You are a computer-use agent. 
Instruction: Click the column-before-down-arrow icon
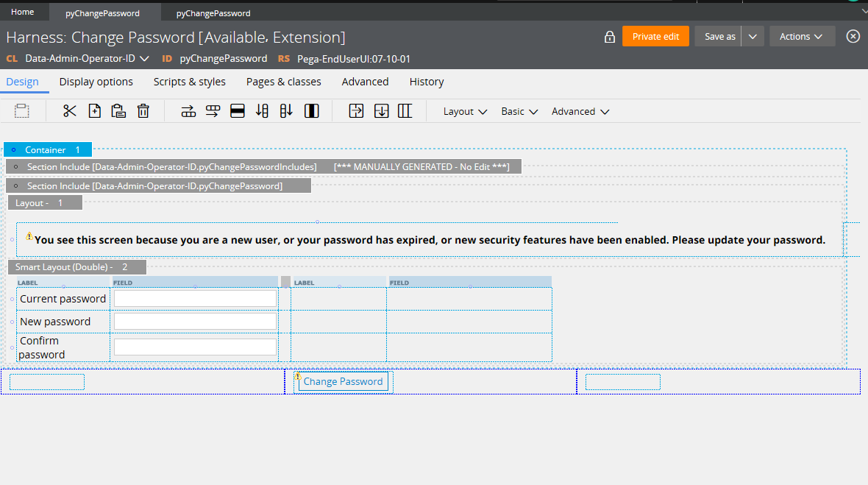coord(286,111)
